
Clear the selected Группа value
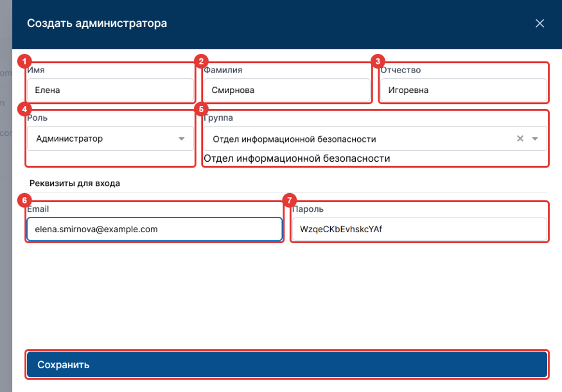[x=520, y=139]
